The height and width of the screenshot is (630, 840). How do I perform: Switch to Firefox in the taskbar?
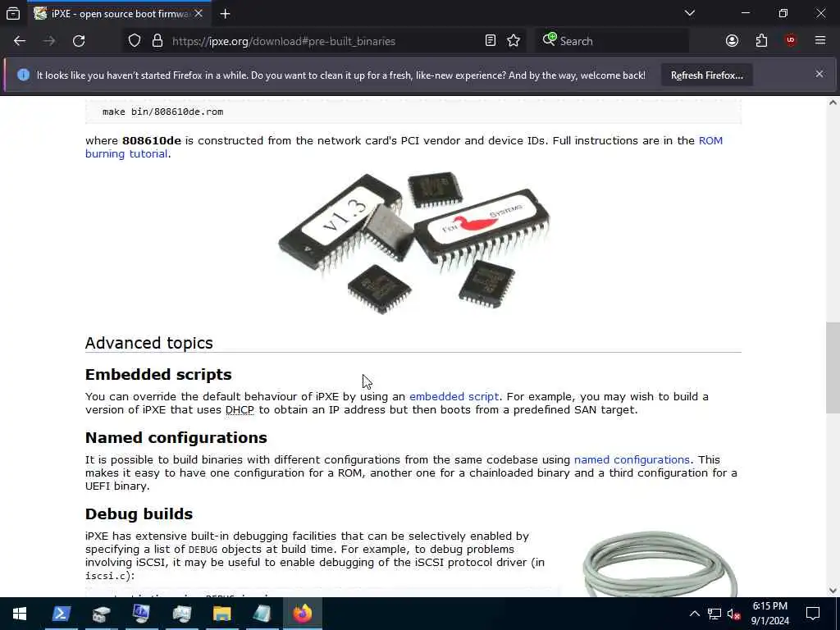click(x=303, y=614)
